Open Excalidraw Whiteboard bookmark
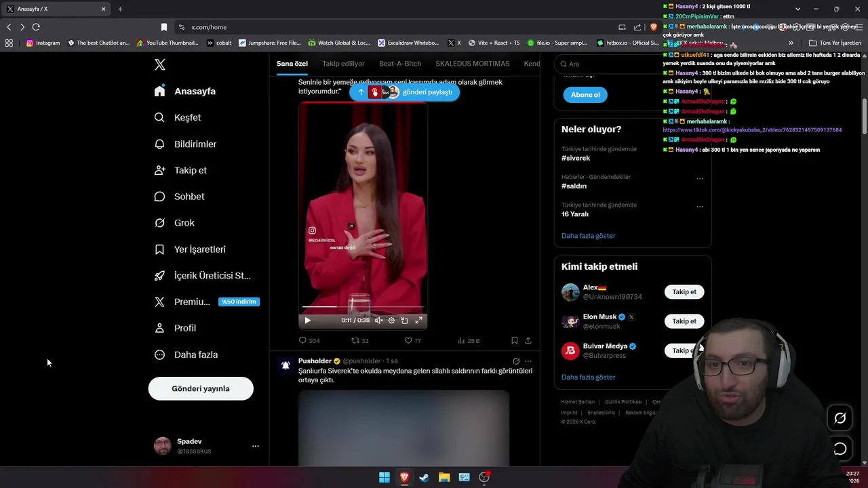The height and width of the screenshot is (488, 868). point(409,43)
